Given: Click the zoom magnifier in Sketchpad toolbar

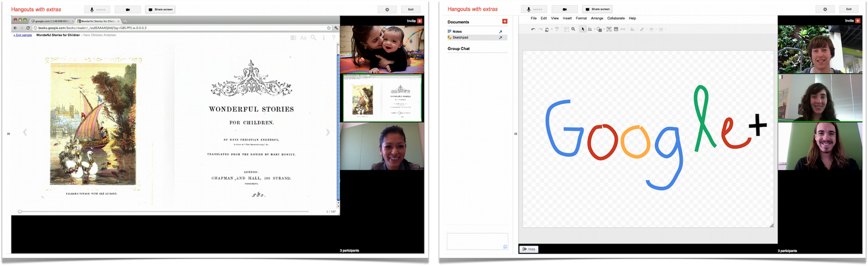Looking at the screenshot, I should [573, 29].
